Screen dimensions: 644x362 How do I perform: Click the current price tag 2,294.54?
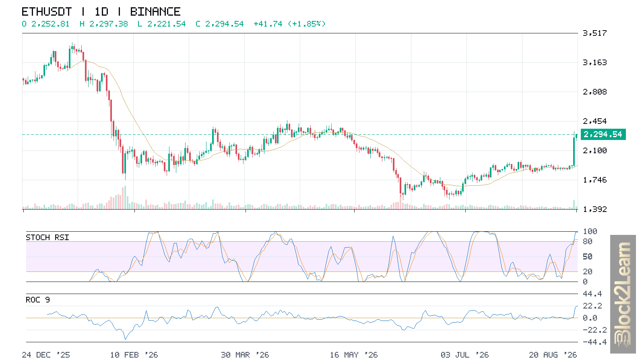[x=603, y=134]
